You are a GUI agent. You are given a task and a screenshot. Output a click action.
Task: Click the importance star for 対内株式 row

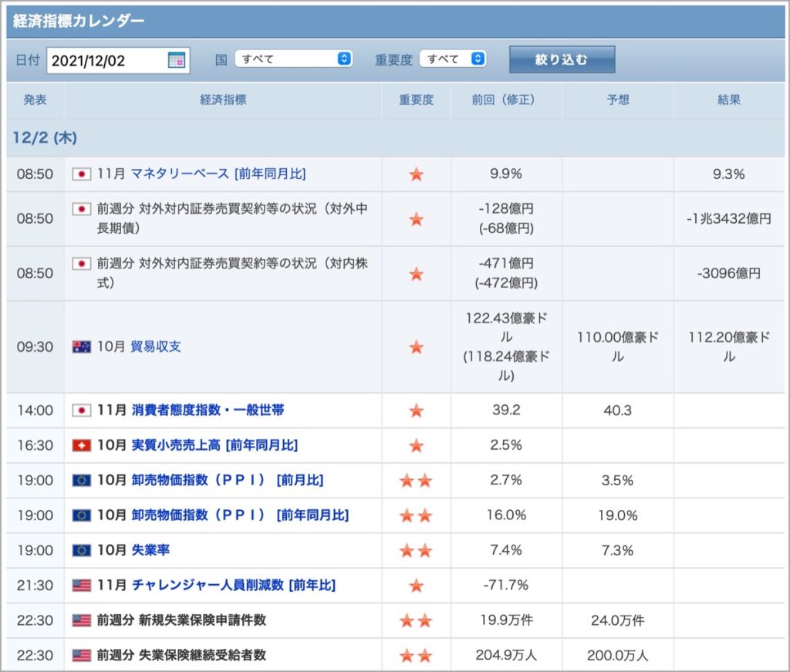[x=416, y=274]
